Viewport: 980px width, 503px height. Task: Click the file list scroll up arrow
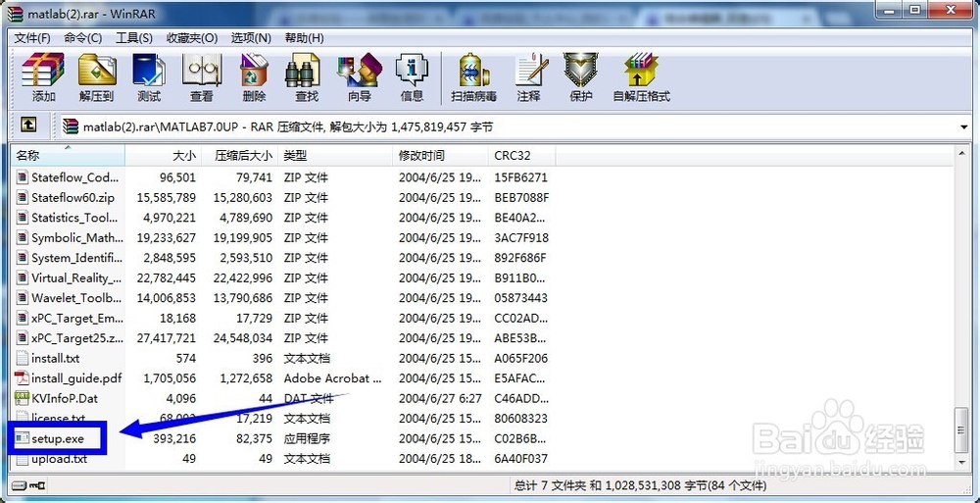962,153
